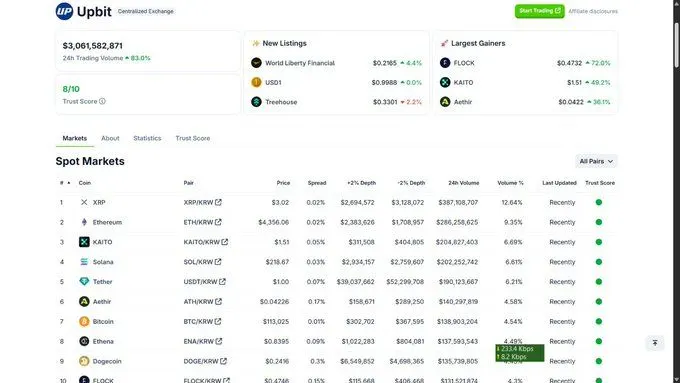
Task: Click the scroll-to-top arrow button
Action: pos(655,343)
